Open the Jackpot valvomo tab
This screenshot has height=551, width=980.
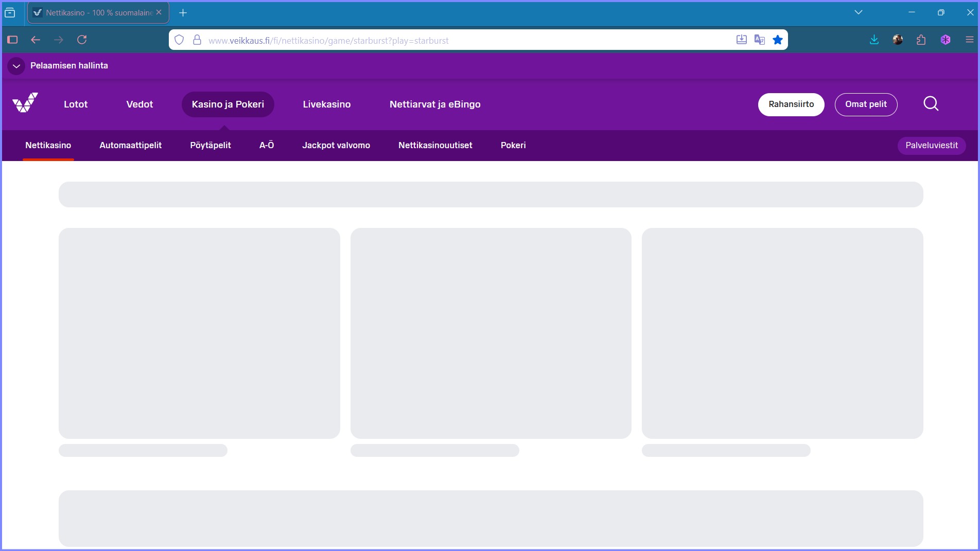click(336, 146)
